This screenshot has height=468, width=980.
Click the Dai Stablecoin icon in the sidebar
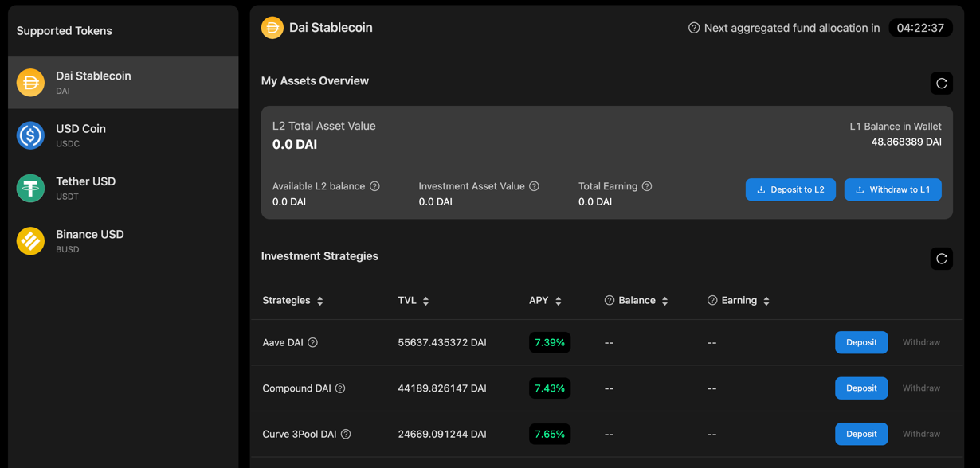pos(31,83)
